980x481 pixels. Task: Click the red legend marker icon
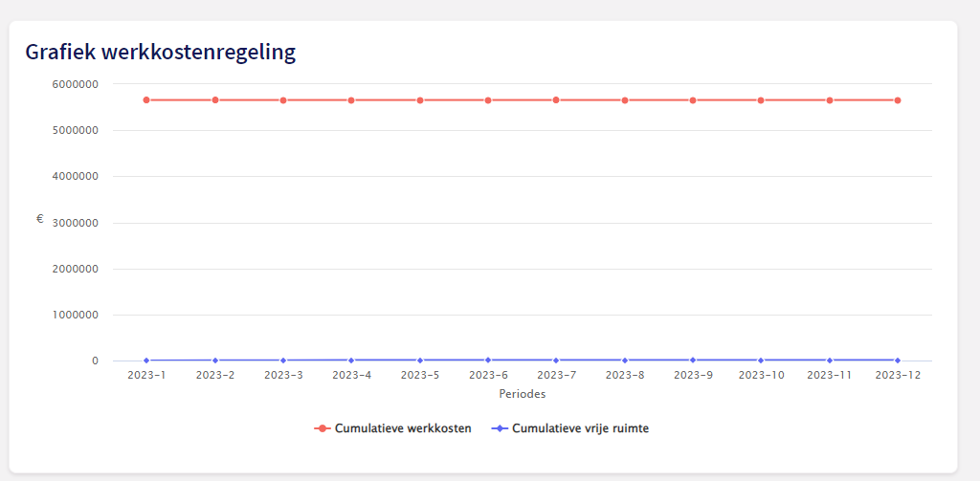tap(323, 429)
